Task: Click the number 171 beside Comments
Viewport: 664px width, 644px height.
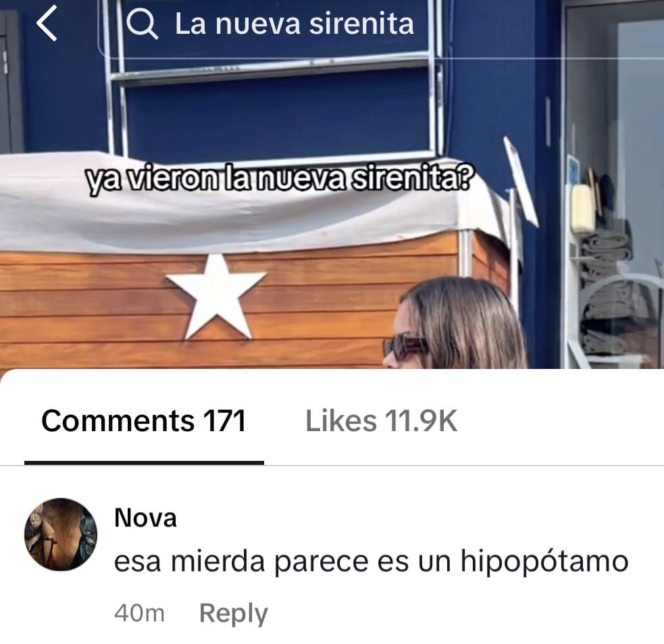Action: 224,421
